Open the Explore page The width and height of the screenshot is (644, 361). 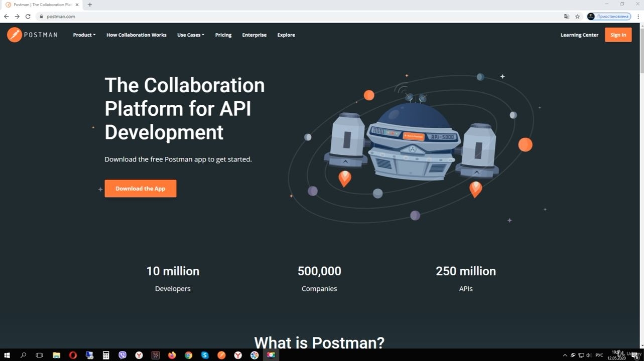[x=286, y=35]
